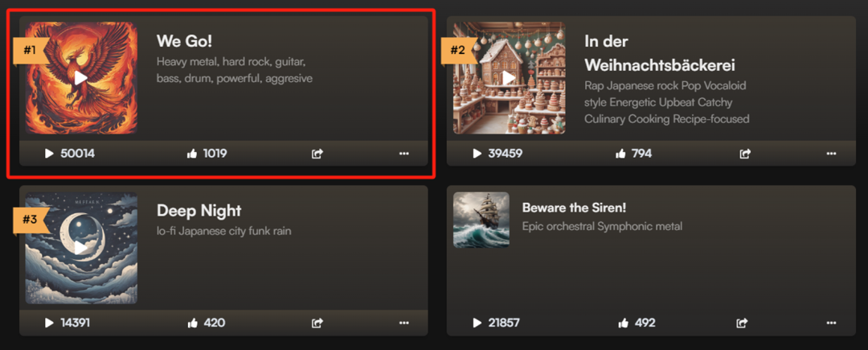The height and width of the screenshot is (350, 868).
Task: Open more options for Deep Night
Action: pyautogui.click(x=404, y=323)
